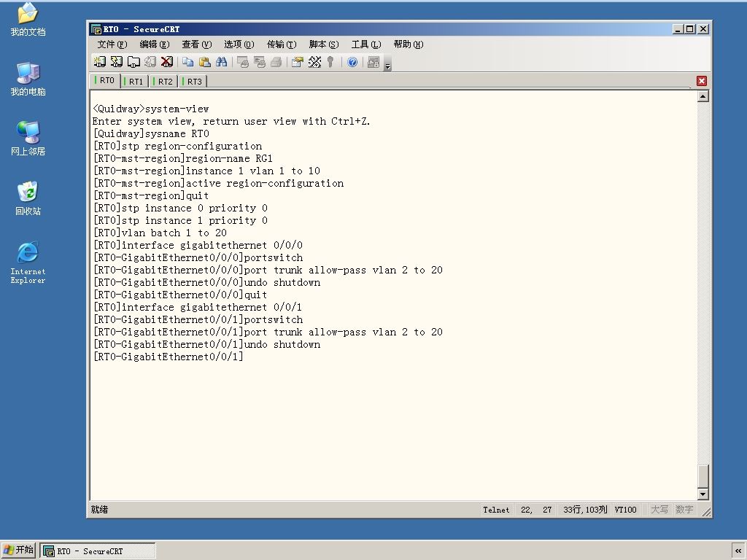Viewport: 747px width, 560px height.
Task: Open the 文件(F) menu
Action: coord(112,44)
